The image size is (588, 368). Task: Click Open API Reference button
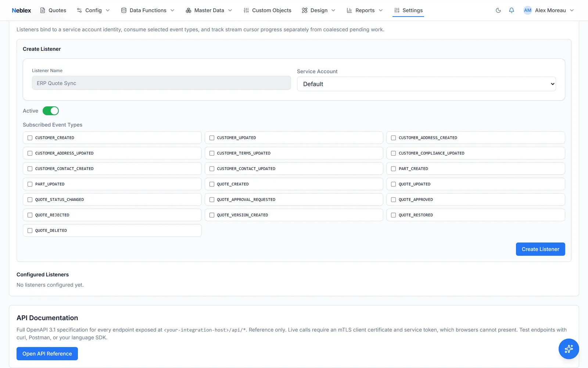point(47,354)
